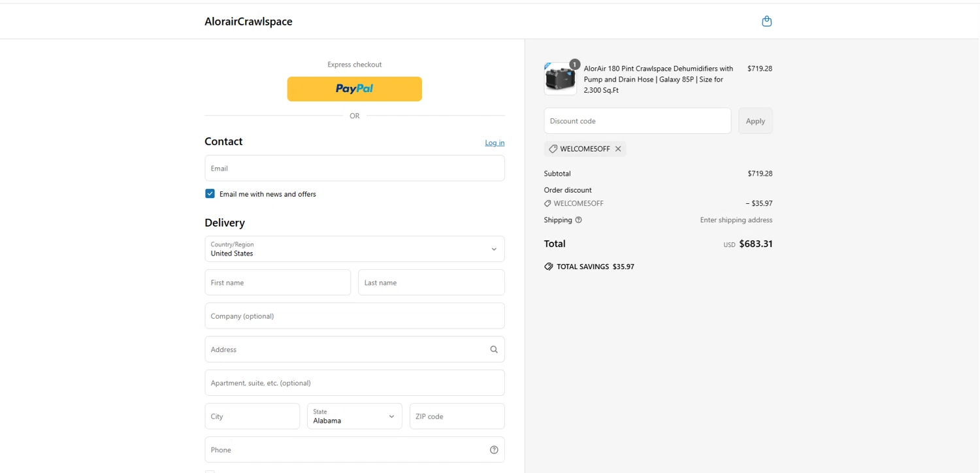Click the Total Savings tag icon
This screenshot has width=980, height=473.
[x=549, y=267]
